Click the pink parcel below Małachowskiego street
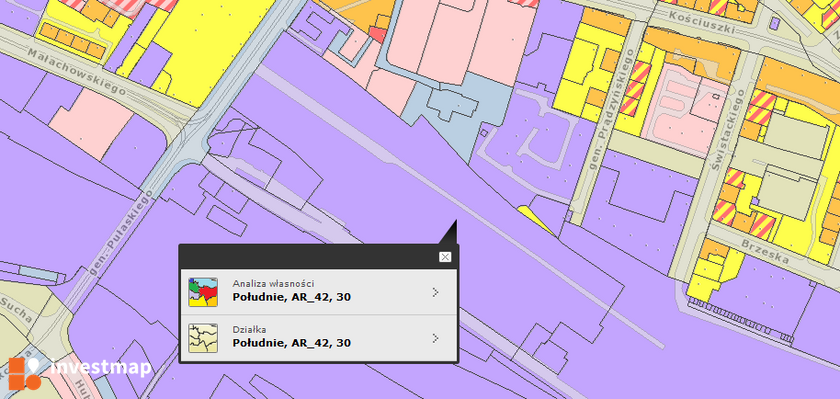 point(92,124)
